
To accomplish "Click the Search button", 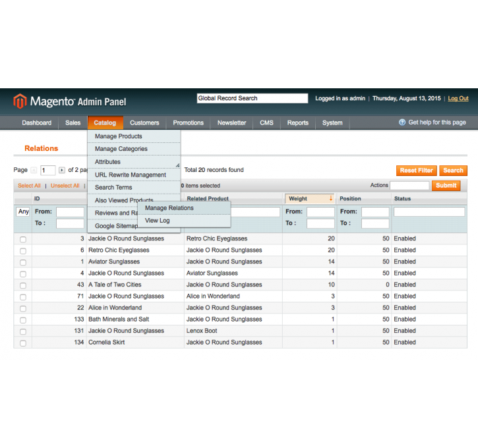I will pyautogui.click(x=453, y=171).
